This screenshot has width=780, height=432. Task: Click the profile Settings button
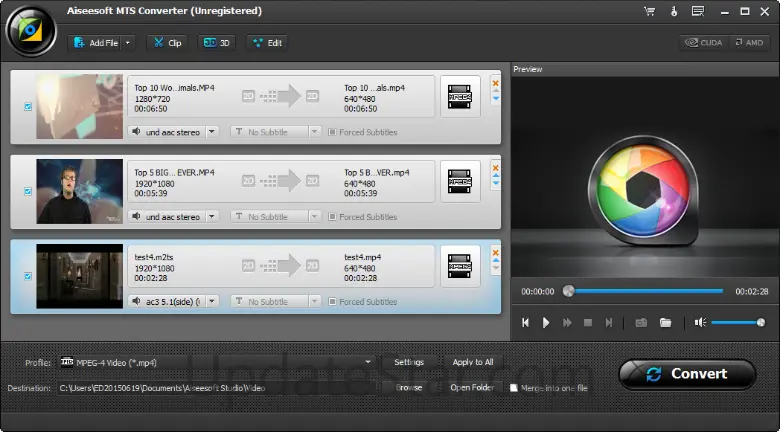pos(409,362)
